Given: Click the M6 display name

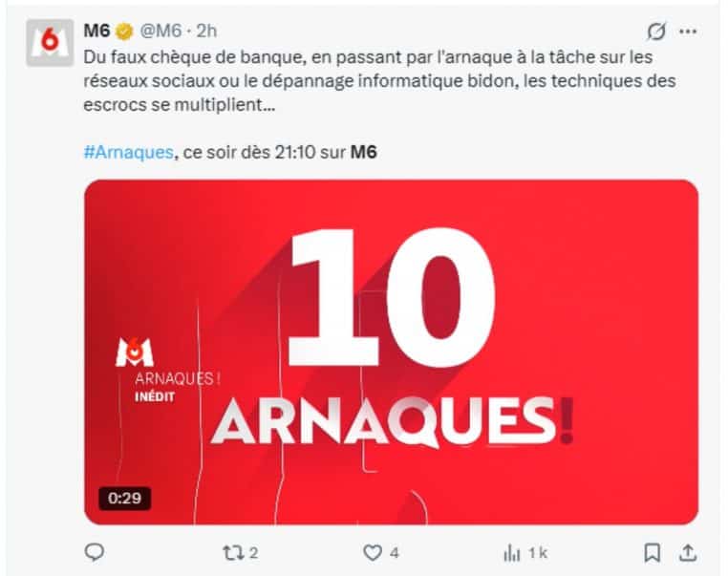Looking at the screenshot, I should 96,31.
